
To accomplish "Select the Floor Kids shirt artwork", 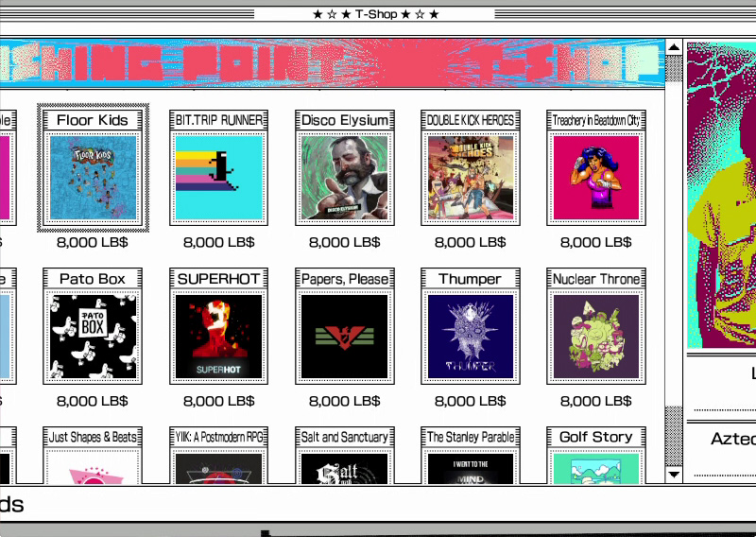I will pos(93,178).
